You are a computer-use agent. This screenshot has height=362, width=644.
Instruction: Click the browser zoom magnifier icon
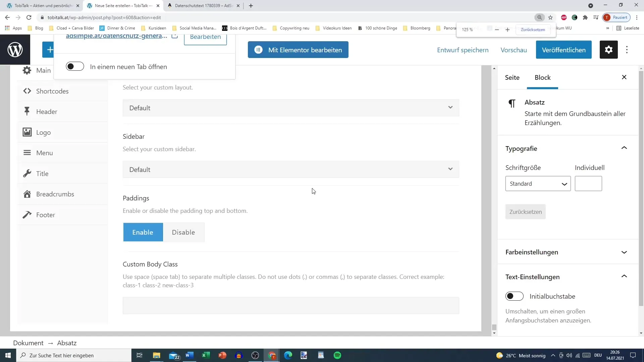point(539,17)
